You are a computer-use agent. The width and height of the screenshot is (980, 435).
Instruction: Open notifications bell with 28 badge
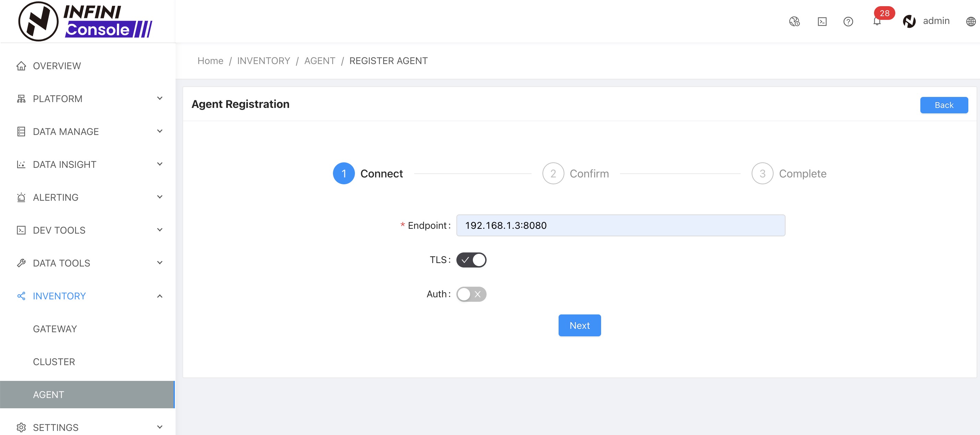pyautogui.click(x=877, y=21)
